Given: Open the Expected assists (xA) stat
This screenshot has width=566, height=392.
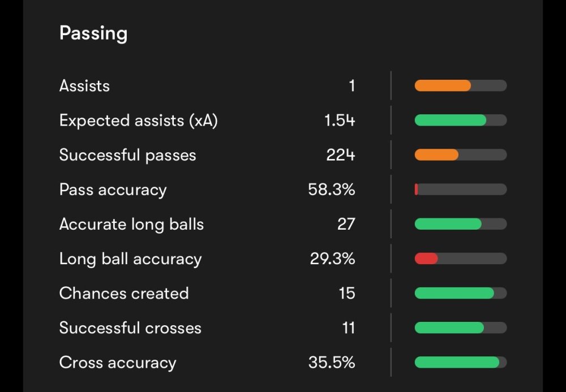Looking at the screenshot, I should pyautogui.click(x=138, y=120).
